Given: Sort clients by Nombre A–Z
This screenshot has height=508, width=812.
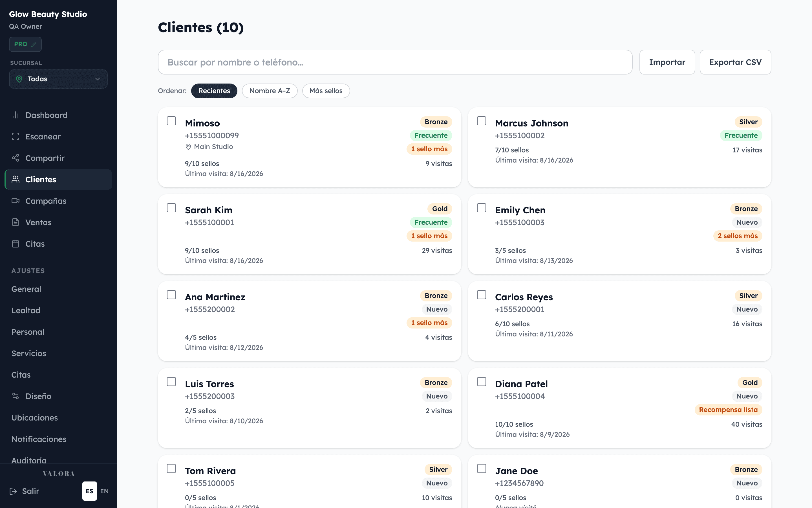Looking at the screenshot, I should click(x=270, y=91).
